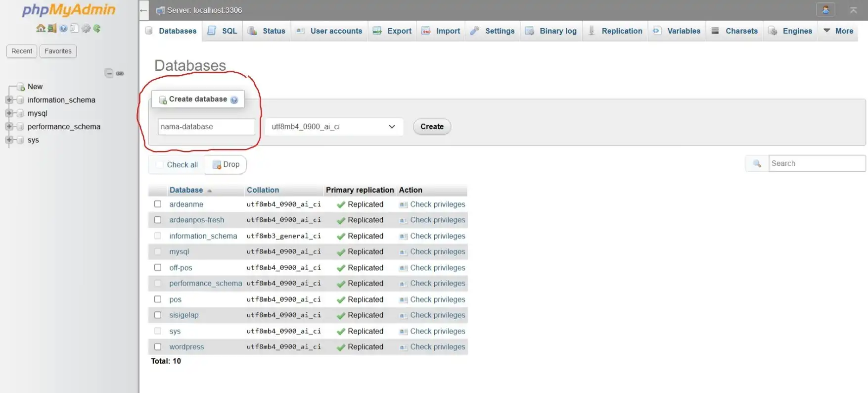Open the Variables tab
This screenshot has width=868, height=393.
click(677, 31)
